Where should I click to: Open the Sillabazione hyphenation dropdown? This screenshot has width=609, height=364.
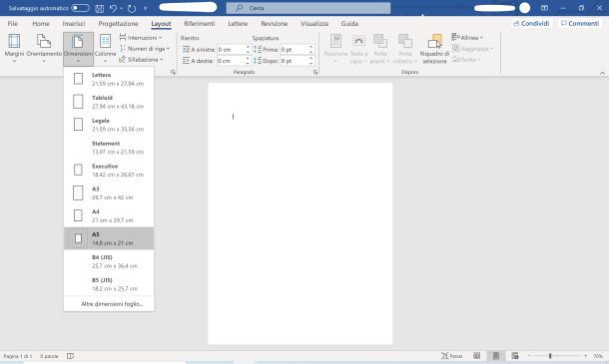pos(142,60)
